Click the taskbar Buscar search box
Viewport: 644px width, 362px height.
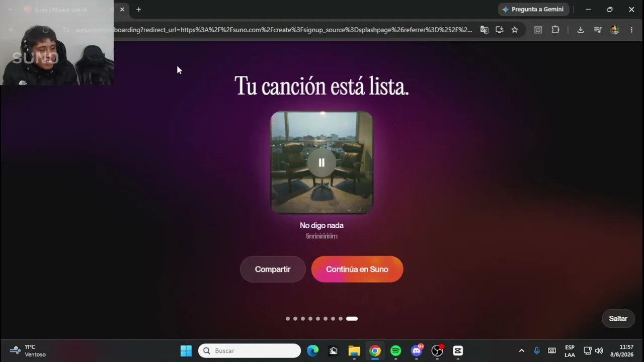coord(250,350)
